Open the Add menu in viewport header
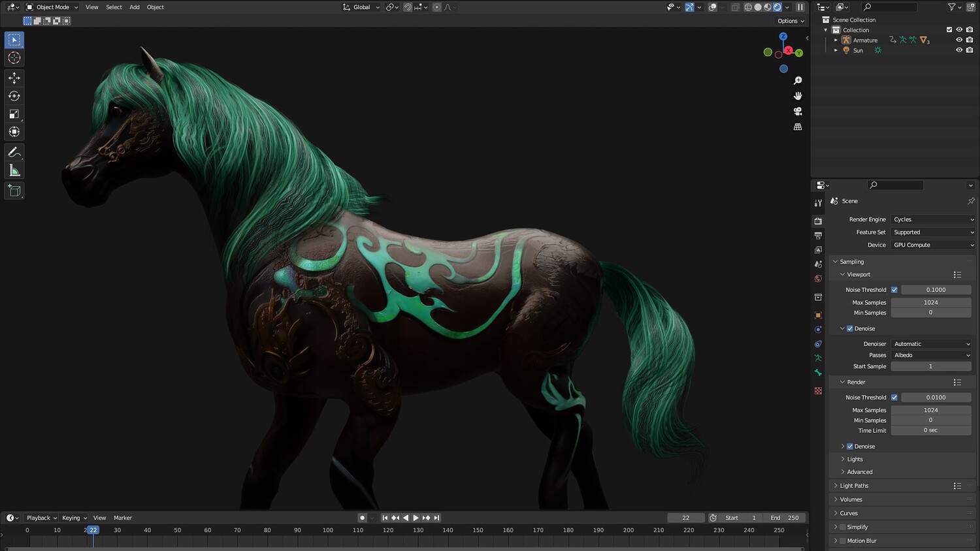The height and width of the screenshot is (551, 980). (x=135, y=7)
